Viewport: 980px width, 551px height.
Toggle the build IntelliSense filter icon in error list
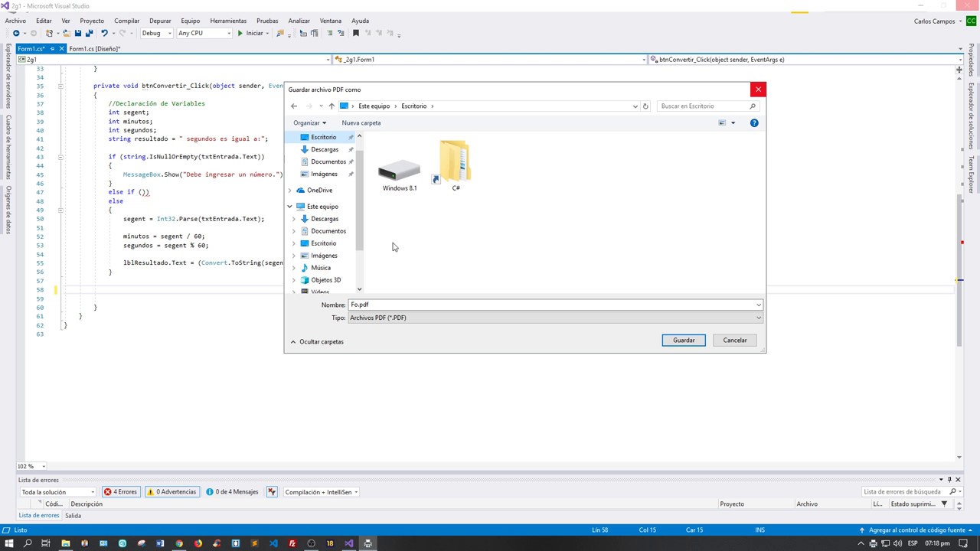click(272, 492)
